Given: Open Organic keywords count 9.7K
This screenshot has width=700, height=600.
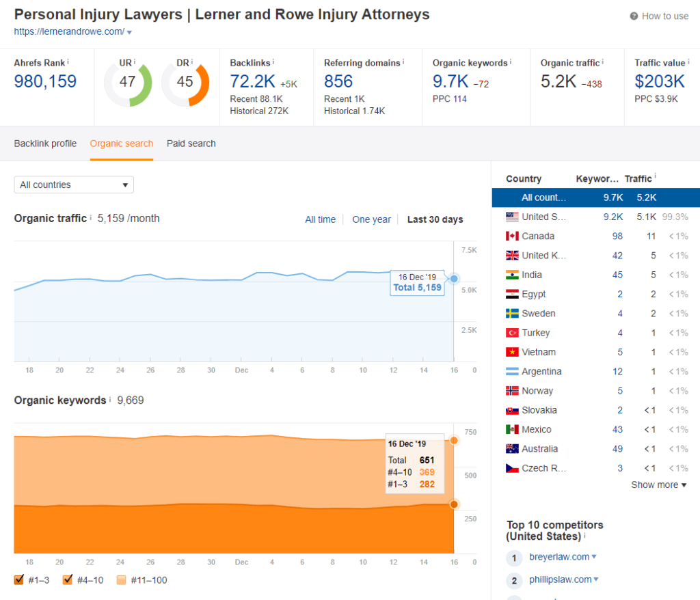Looking at the screenshot, I should pyautogui.click(x=450, y=81).
